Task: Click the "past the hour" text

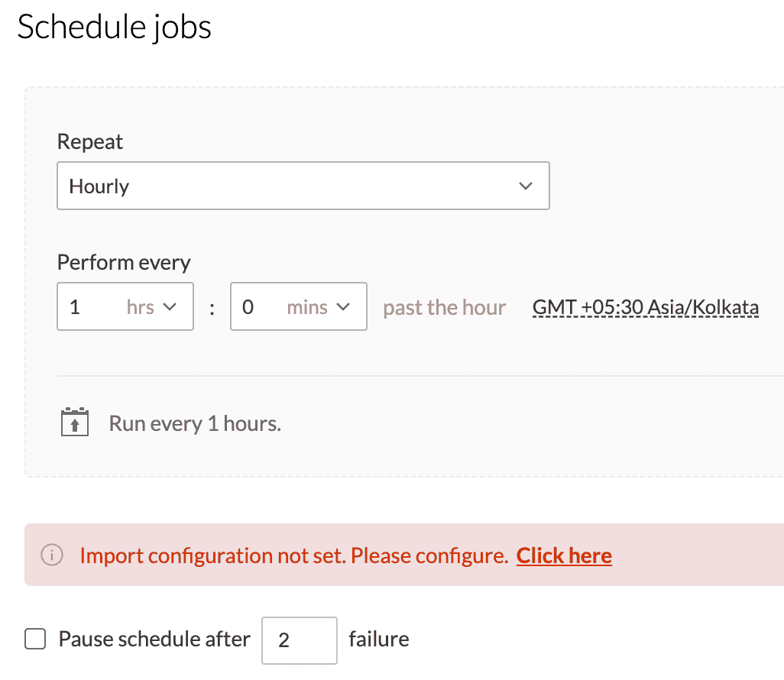Action: tap(444, 307)
